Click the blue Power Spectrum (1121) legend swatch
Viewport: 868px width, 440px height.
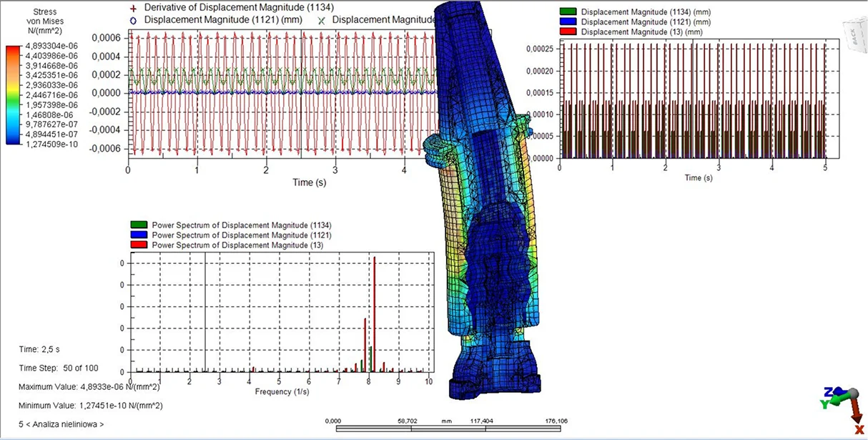point(139,235)
